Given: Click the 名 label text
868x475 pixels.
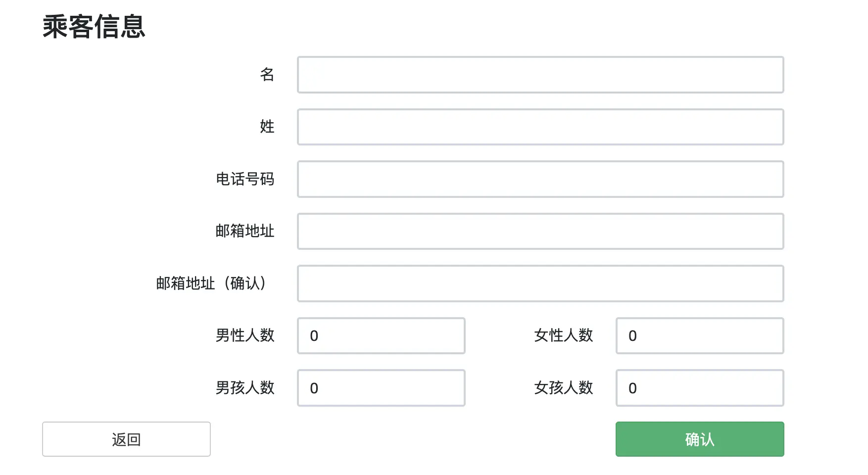Looking at the screenshot, I should coord(267,75).
